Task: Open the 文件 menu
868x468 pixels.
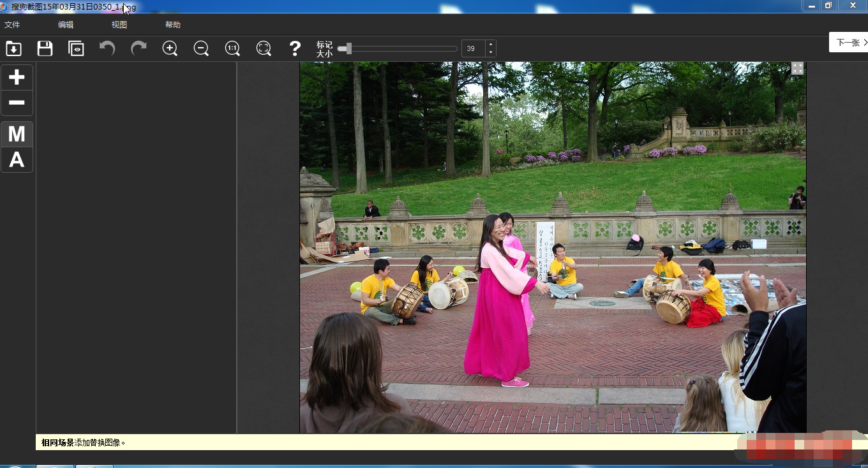Action: point(12,25)
